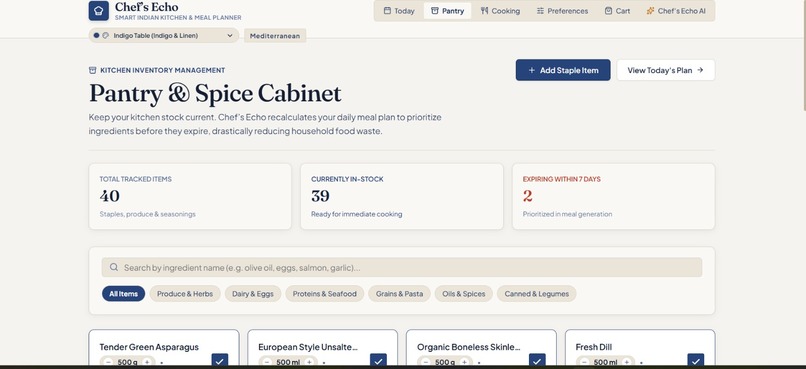806x369 pixels.
Task: Toggle Fresh Dill in-stock checkbox
Action: [695, 361]
